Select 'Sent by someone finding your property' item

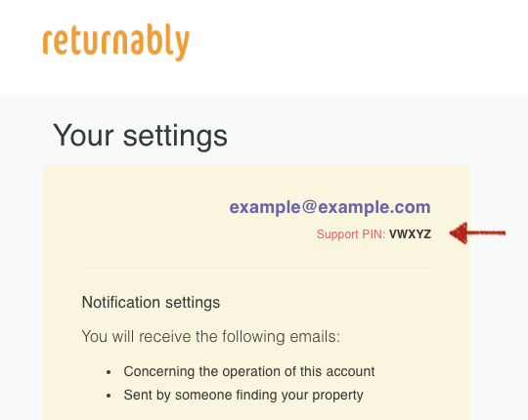coord(243,396)
